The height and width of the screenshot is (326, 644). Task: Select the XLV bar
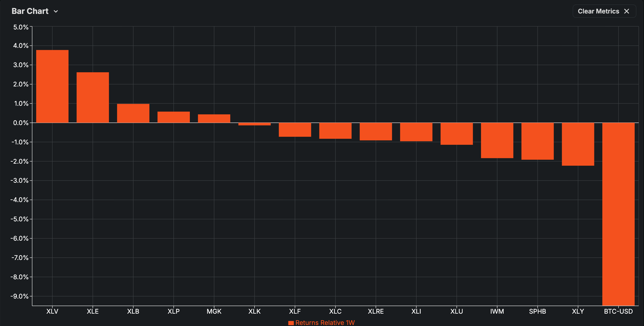[x=52, y=86]
